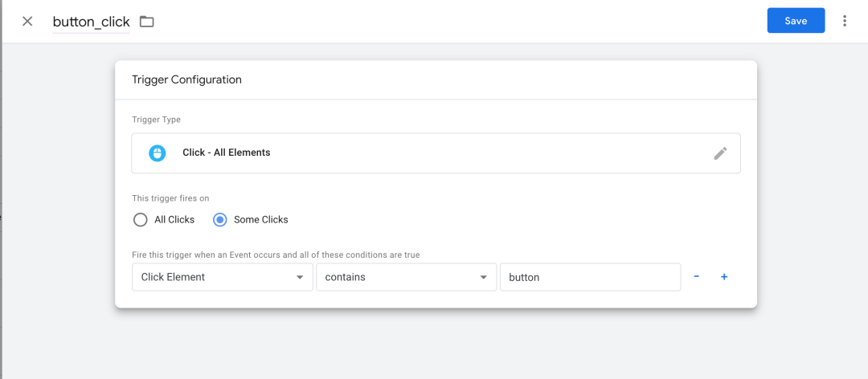Remove the condition with the minus icon
Viewport: 868px width, 379px height.
click(x=696, y=277)
